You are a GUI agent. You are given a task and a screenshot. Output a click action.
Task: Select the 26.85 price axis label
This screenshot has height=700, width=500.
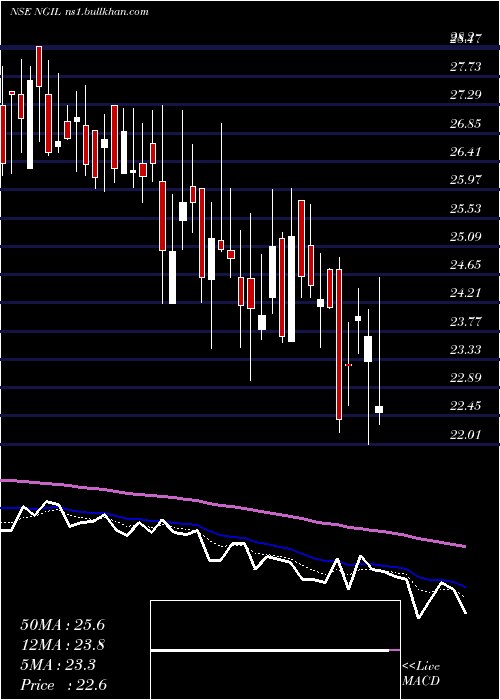coord(465,124)
